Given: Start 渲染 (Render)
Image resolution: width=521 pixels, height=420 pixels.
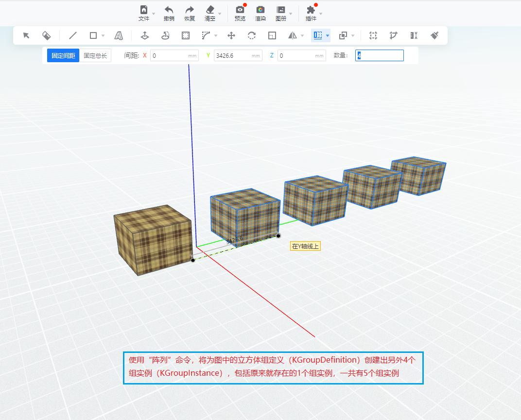Looking at the screenshot, I should 260,13.
